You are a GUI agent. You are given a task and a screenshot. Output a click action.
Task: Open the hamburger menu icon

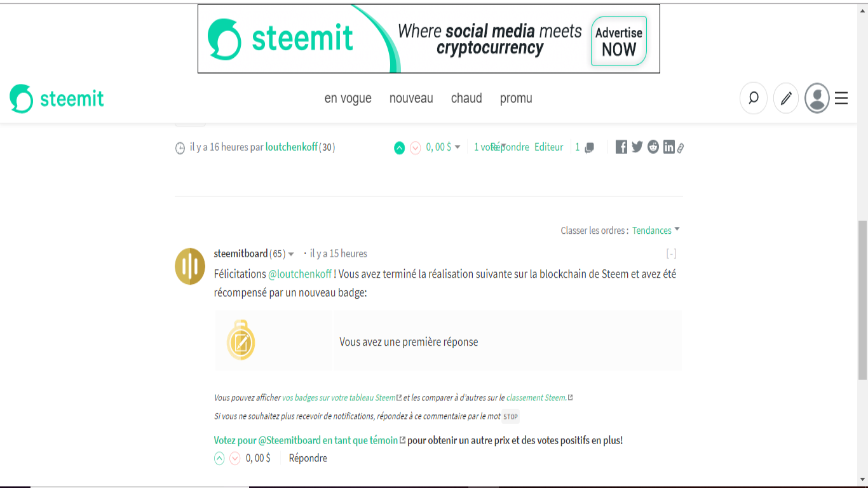click(841, 98)
